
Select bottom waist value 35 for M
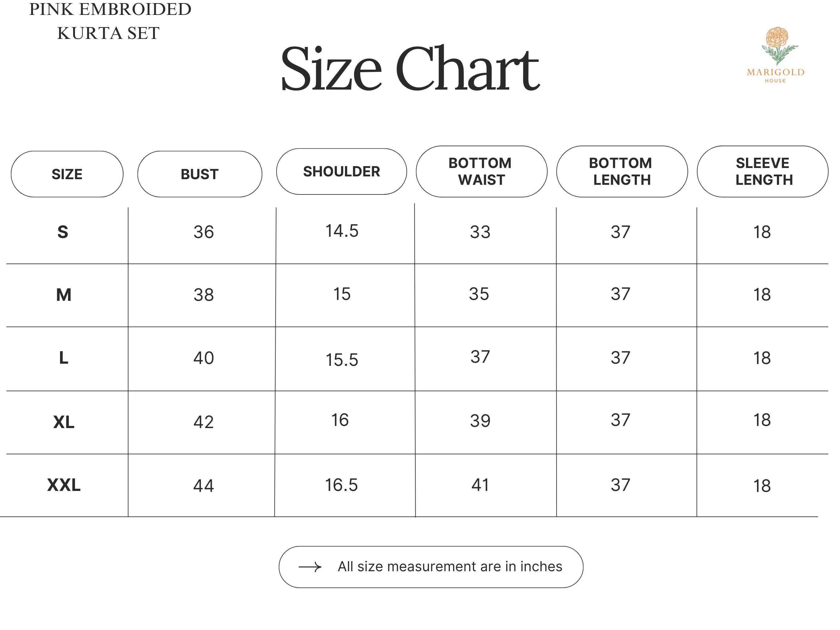[x=479, y=294]
